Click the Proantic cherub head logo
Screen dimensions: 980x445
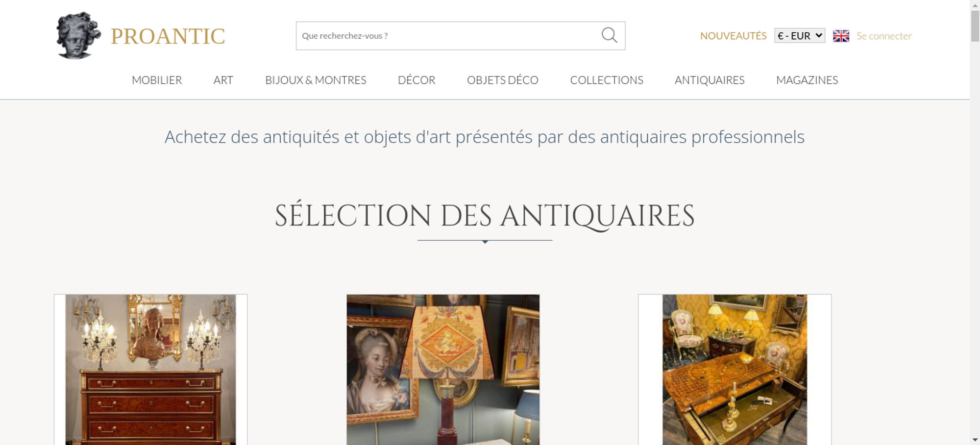pos(78,36)
